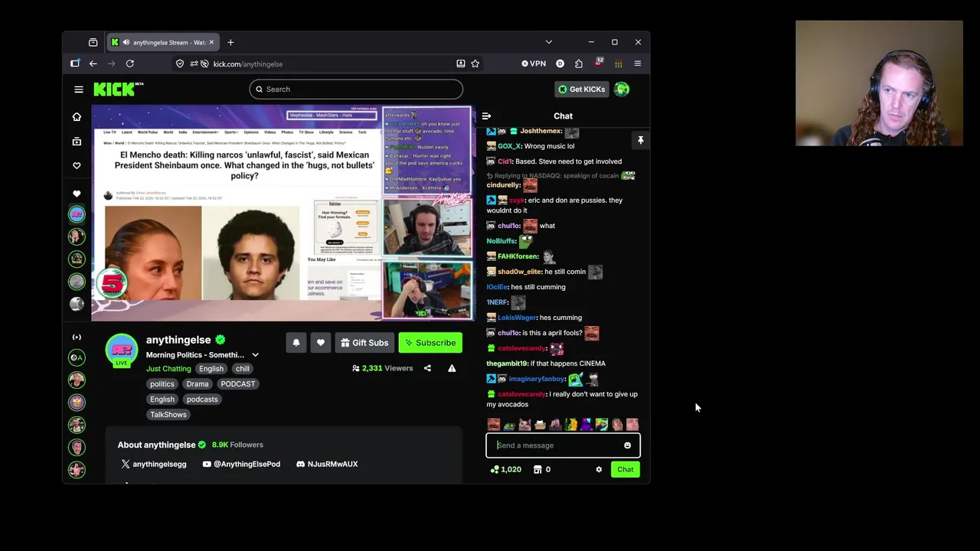Share the stream via share icon

coord(427,368)
